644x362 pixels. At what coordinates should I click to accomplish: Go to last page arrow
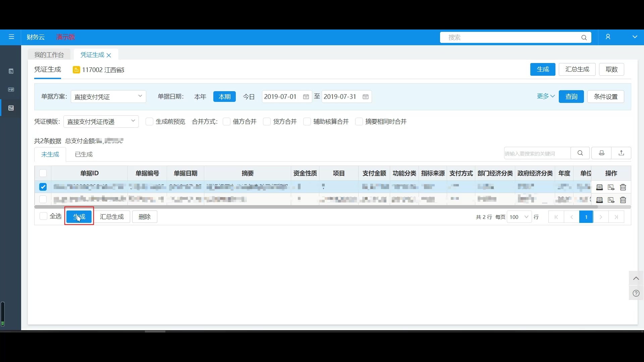tap(616, 217)
